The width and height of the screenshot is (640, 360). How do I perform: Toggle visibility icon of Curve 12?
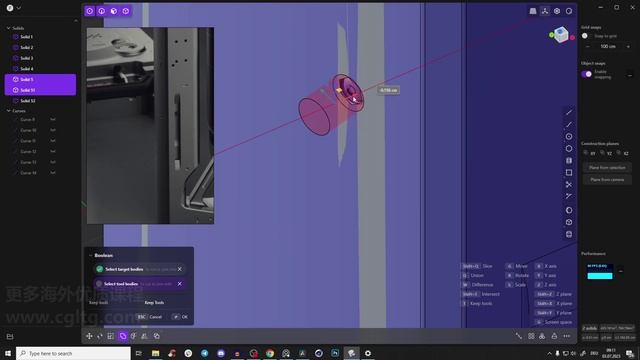pos(53,151)
